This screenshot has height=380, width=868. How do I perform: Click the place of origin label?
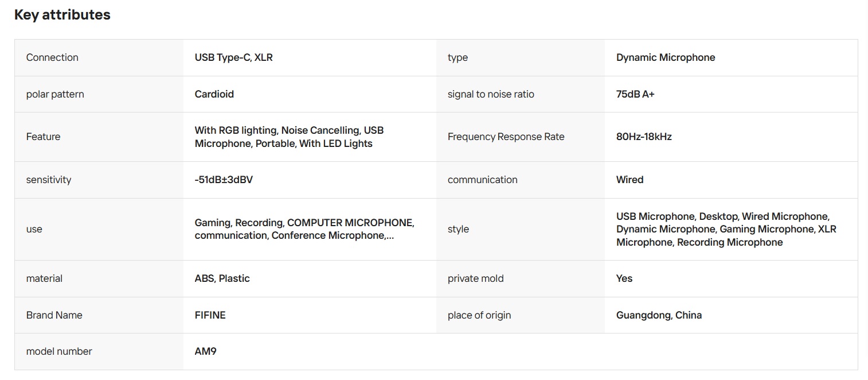(x=479, y=315)
